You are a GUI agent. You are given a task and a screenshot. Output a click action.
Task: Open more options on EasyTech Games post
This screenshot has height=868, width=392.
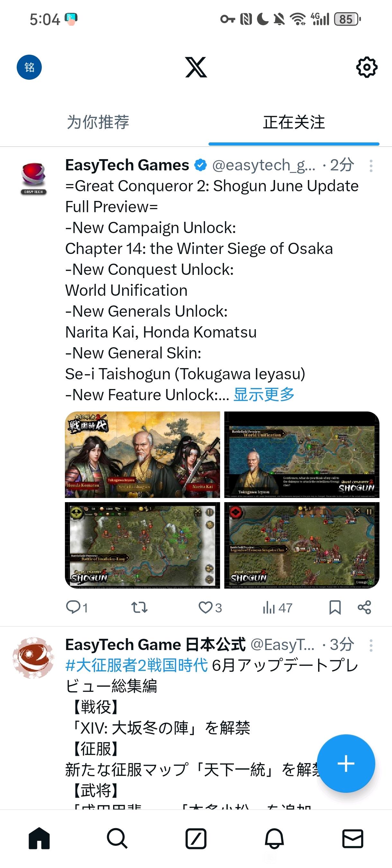pyautogui.click(x=371, y=166)
